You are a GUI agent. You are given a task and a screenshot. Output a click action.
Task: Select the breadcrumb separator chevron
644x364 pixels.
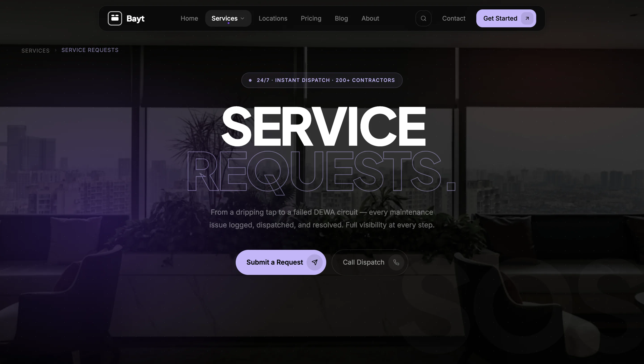tap(55, 50)
